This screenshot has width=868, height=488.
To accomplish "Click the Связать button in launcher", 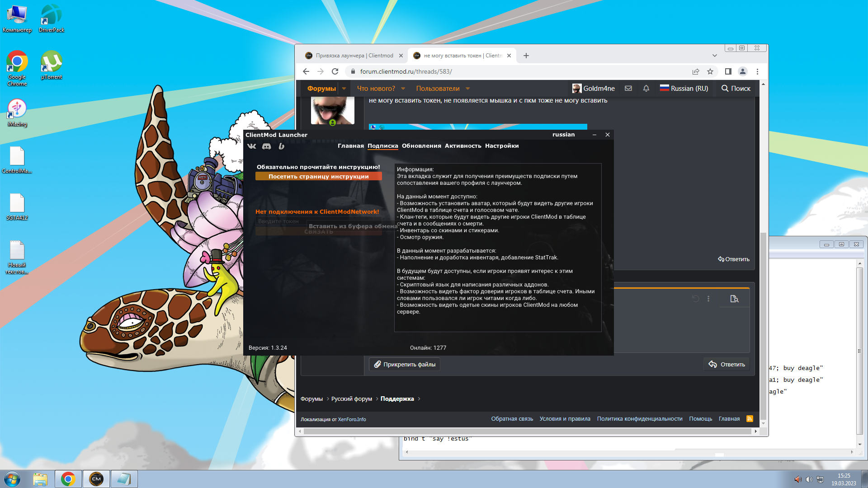I will click(318, 232).
